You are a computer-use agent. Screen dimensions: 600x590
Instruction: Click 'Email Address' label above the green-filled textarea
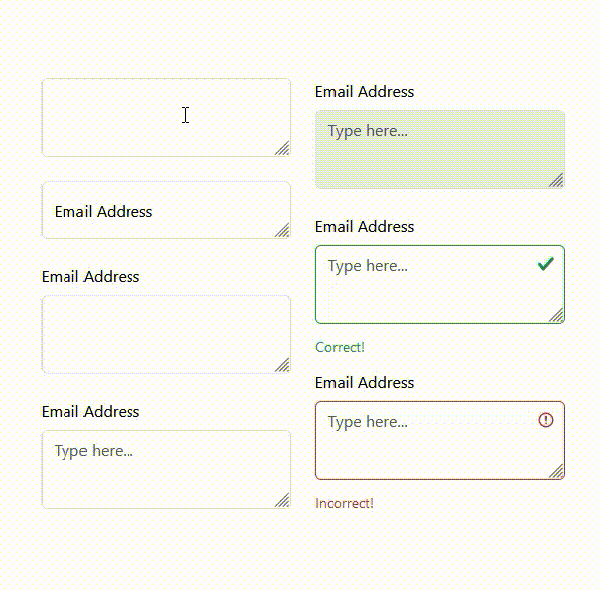click(364, 91)
